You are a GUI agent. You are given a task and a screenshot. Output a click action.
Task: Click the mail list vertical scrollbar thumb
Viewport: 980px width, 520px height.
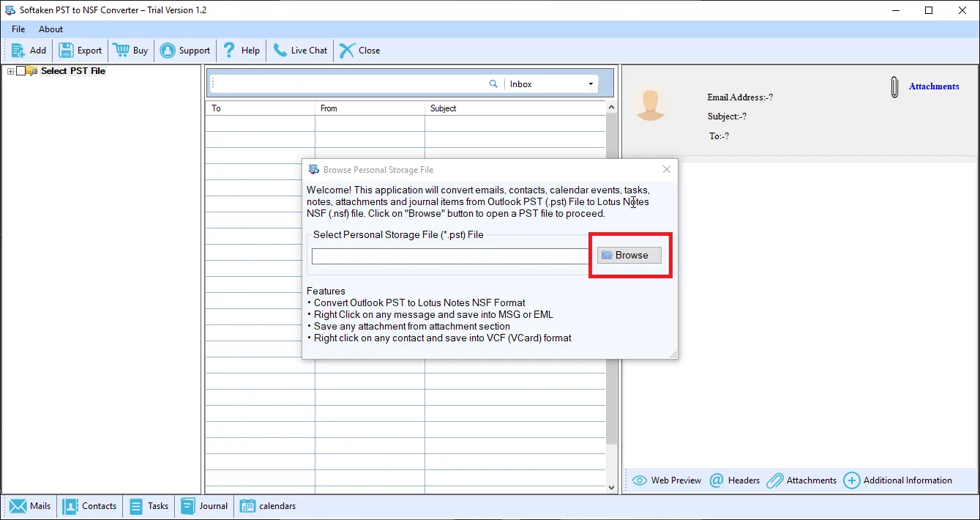pos(612,278)
